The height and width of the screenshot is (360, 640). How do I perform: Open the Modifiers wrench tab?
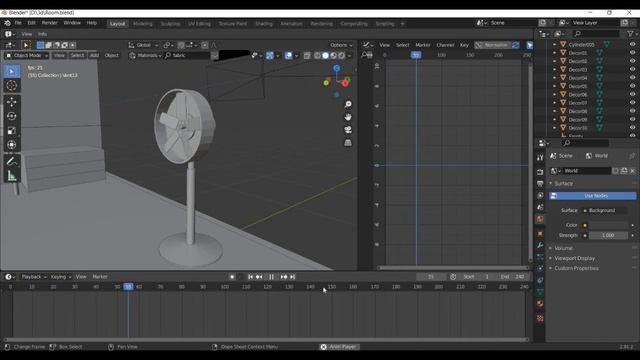(x=540, y=245)
